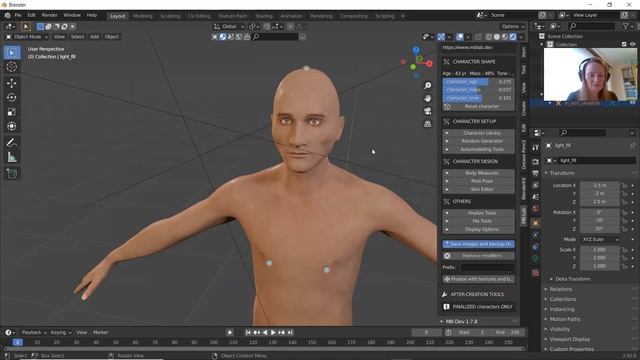The image size is (640, 360).
Task: Toggle Collection visibility eye in outliner
Action: coord(632,44)
